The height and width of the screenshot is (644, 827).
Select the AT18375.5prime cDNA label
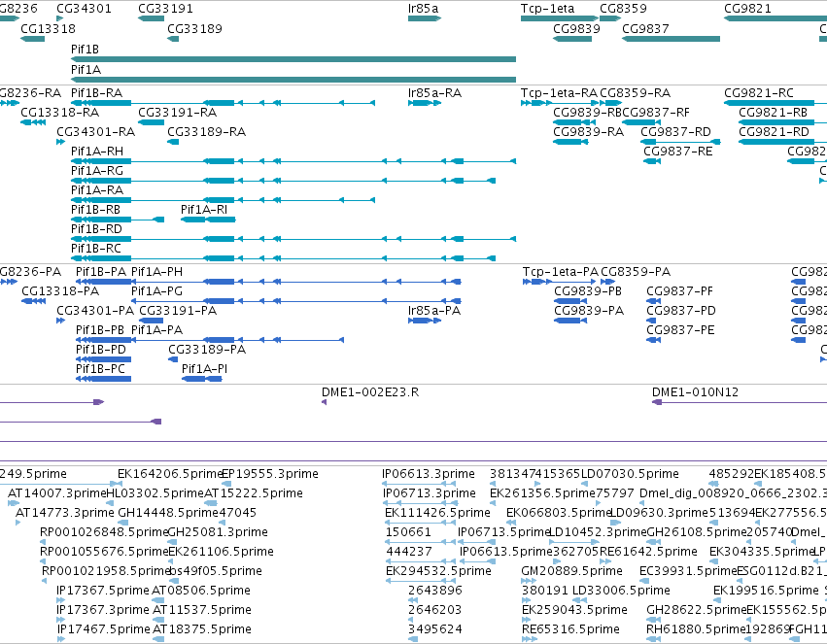pyautogui.click(x=201, y=629)
